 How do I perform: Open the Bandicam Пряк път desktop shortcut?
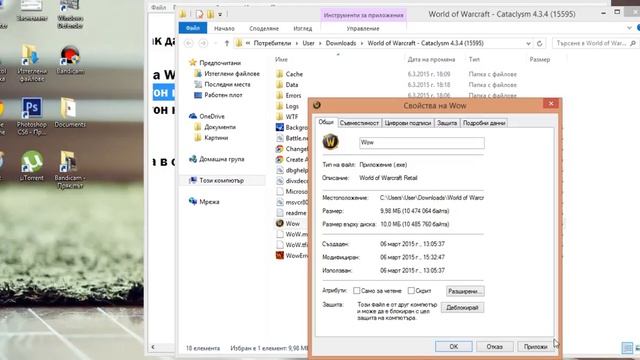70,169
